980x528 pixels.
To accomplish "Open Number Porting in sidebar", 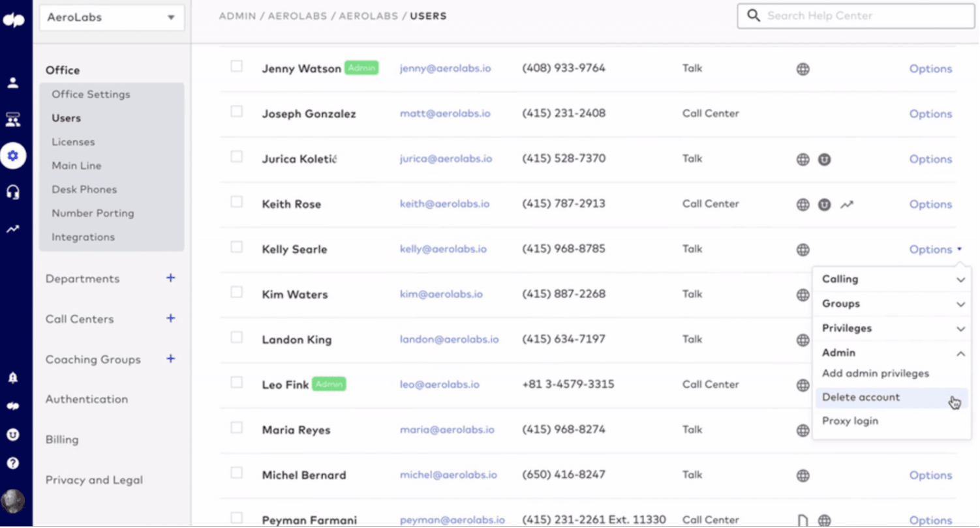I will click(93, 214).
